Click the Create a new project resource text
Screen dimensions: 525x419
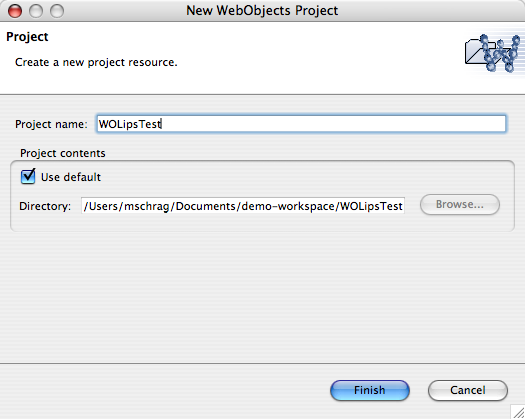point(96,62)
